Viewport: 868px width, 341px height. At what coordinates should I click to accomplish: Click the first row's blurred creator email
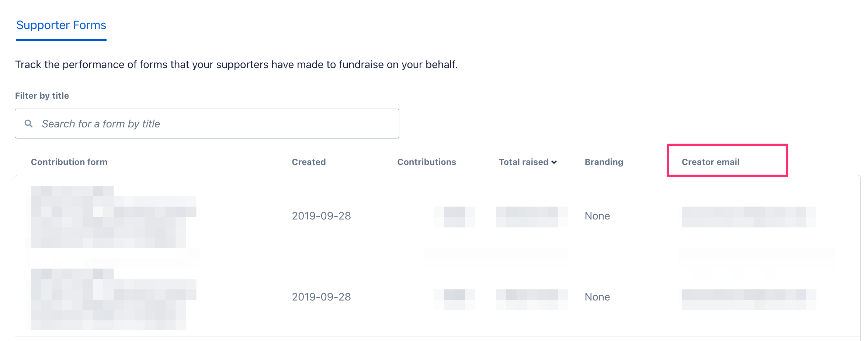coord(749,217)
